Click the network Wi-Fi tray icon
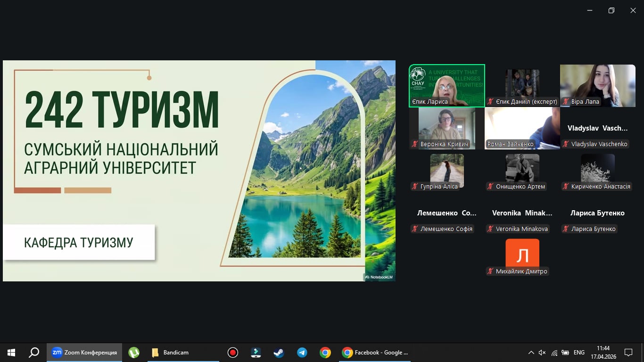This screenshot has width=644, height=362. point(554,353)
